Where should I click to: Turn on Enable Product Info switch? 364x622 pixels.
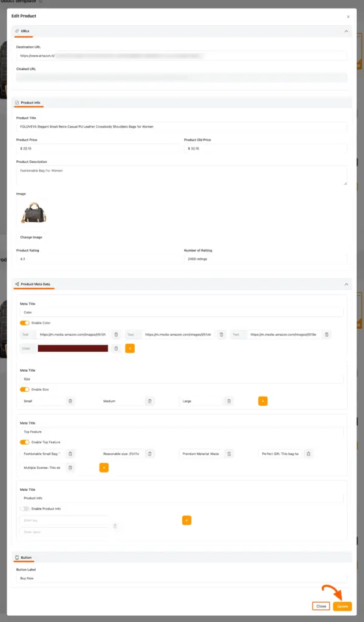coord(24,508)
